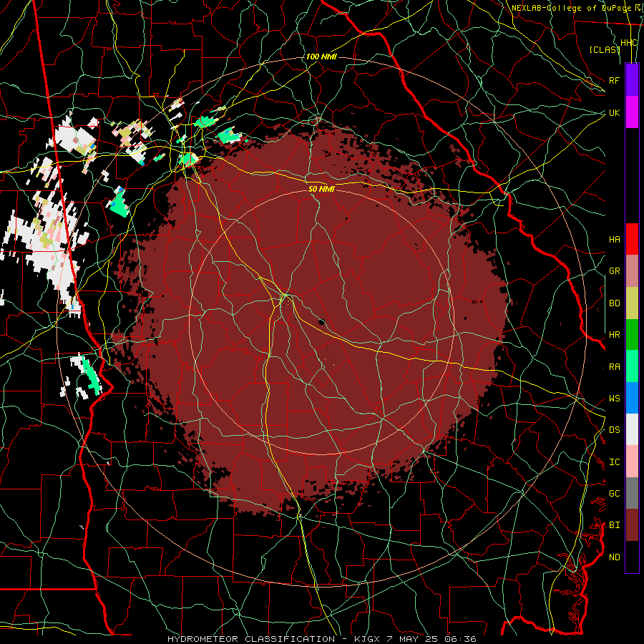Click the GC legend label
The image size is (644, 644).
pos(615,494)
